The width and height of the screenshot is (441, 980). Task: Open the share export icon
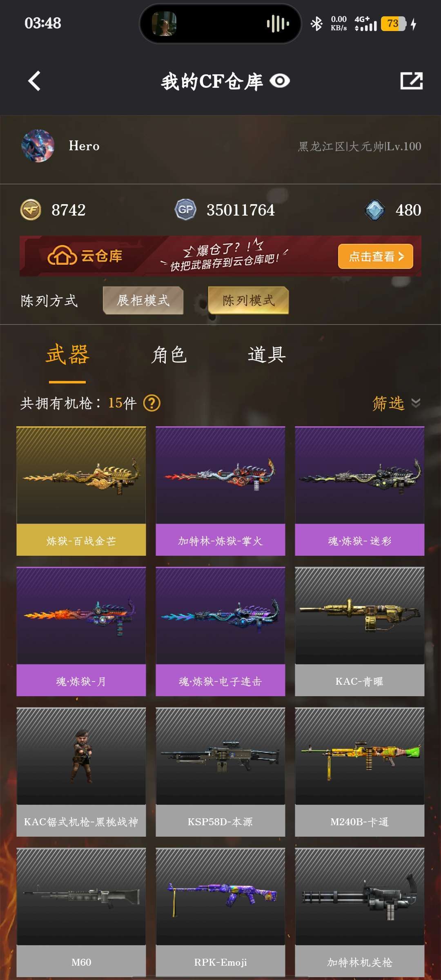[x=411, y=81]
